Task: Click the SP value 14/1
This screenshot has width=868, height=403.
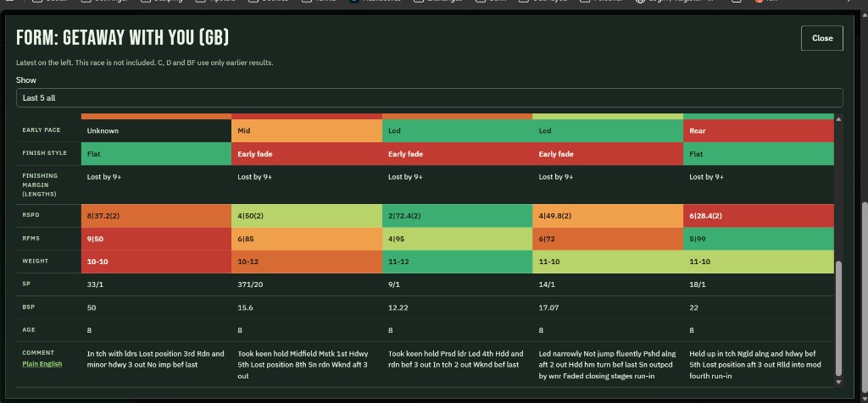Action: coord(547,284)
